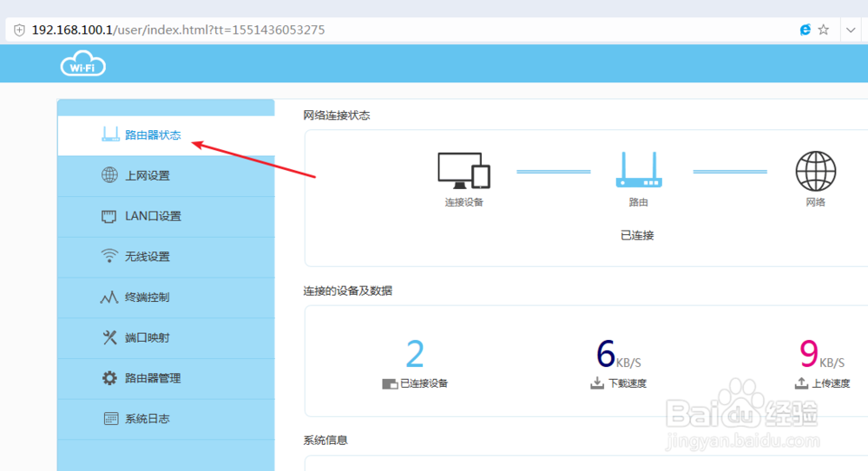
Task: Click the upload arrow icon beside 上传速度
Action: tap(801, 383)
